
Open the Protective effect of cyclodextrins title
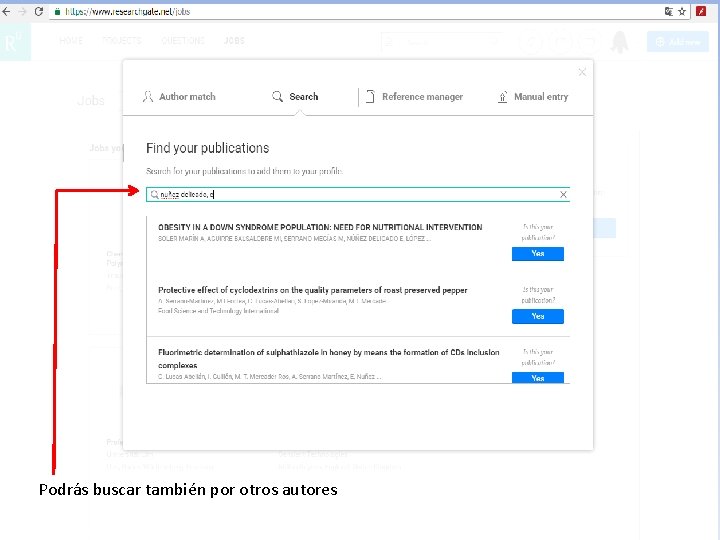pos(313,290)
